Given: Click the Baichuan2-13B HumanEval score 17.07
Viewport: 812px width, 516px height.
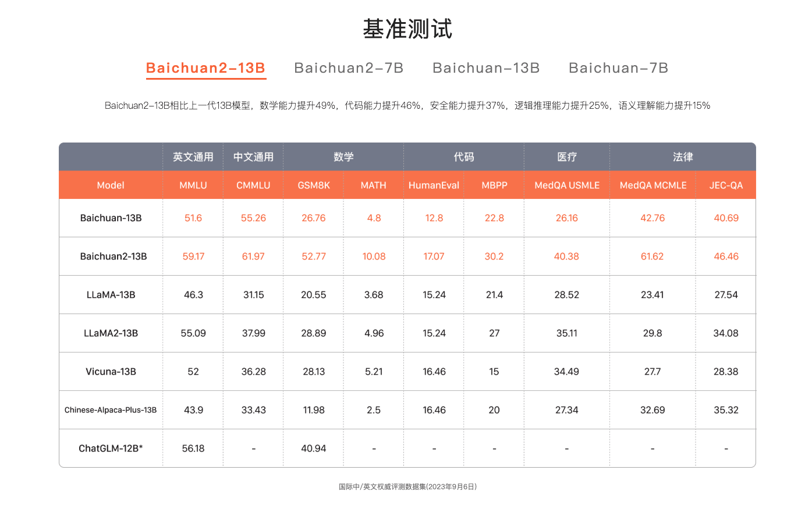Looking at the screenshot, I should 434,257.
